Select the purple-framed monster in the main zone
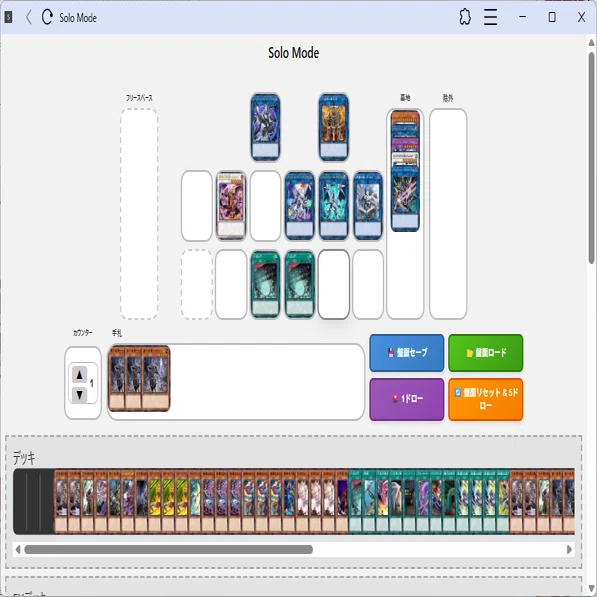Screen dimensions: 597x597 (x=231, y=206)
